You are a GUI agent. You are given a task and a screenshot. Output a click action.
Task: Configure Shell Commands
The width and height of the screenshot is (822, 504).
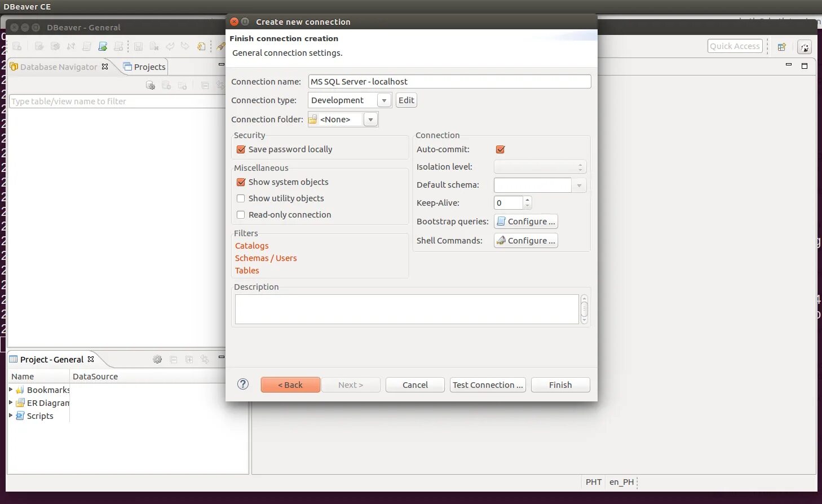click(526, 241)
